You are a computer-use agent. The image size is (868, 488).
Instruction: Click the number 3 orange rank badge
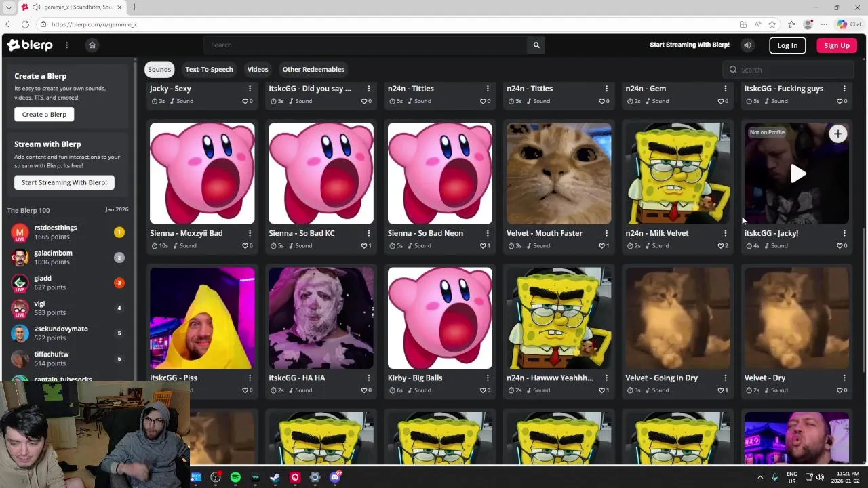(119, 283)
